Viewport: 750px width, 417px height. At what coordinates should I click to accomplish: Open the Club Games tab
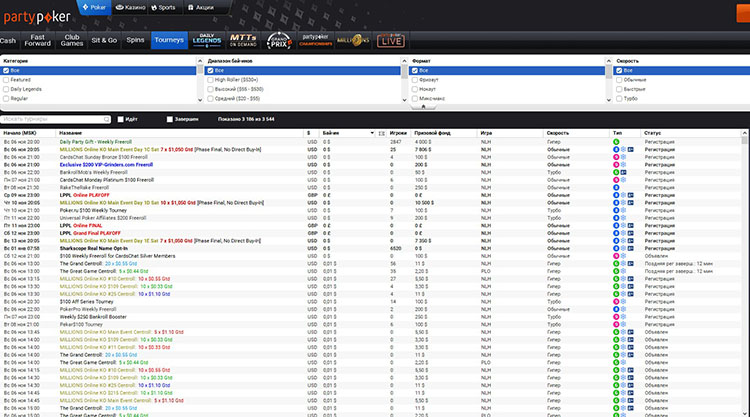[72, 40]
